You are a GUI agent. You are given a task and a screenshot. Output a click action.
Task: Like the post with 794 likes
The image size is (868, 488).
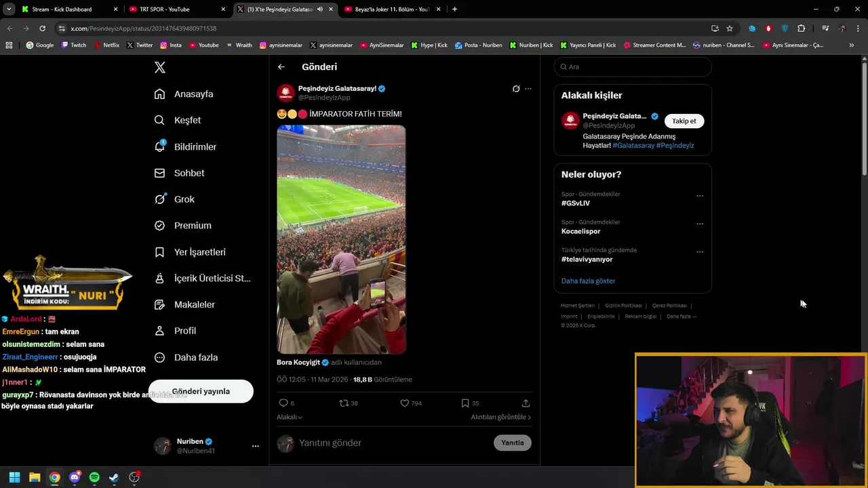[410, 403]
